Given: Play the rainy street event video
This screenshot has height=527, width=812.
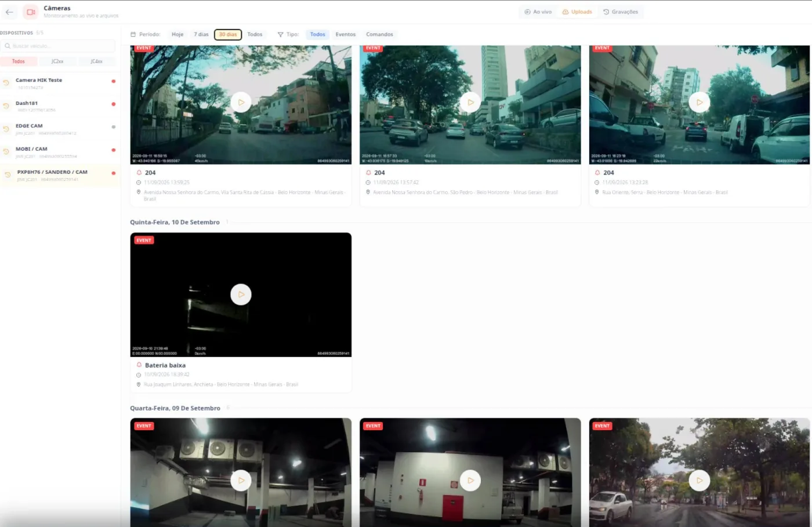Looking at the screenshot, I should tap(699, 480).
